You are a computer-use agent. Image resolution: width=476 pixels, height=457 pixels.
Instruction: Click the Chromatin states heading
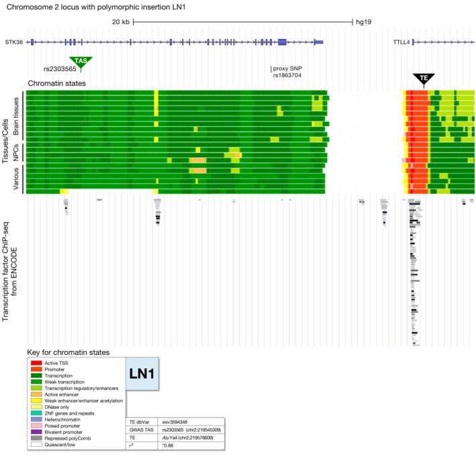57,83
